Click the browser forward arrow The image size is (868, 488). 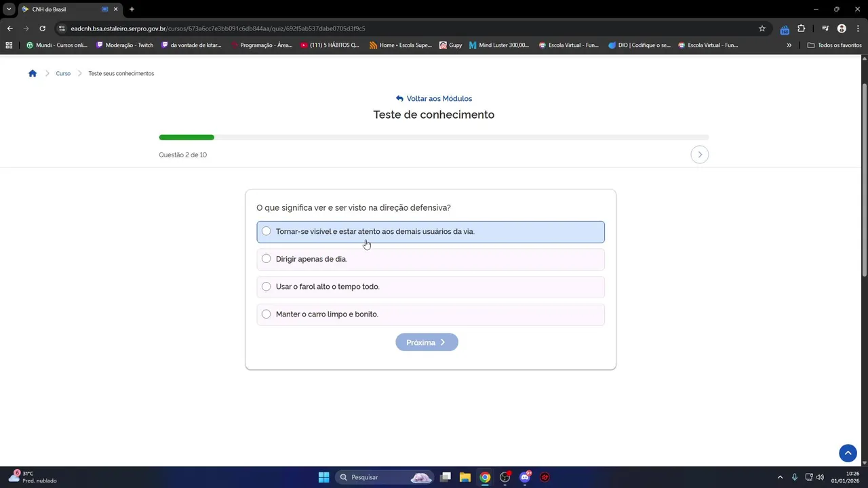[x=26, y=28]
